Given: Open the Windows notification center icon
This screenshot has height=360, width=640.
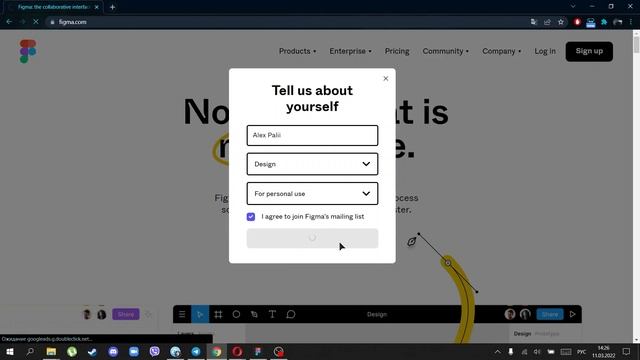Looking at the screenshot, I should pyautogui.click(x=627, y=351).
